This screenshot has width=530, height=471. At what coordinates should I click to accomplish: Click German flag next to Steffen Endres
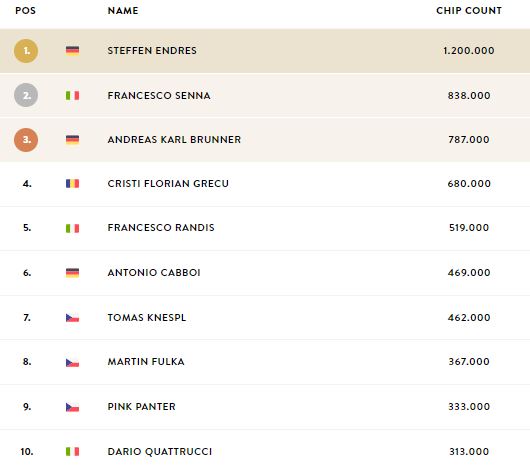click(72, 51)
